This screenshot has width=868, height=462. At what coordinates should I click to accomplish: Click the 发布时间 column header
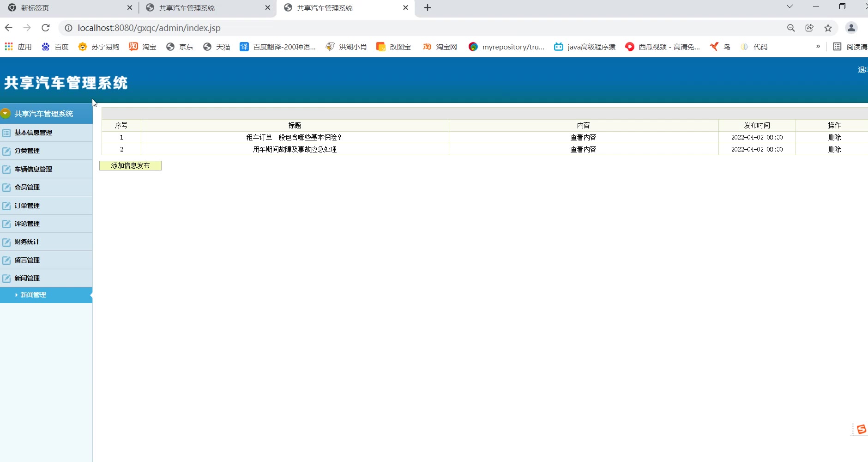tap(757, 125)
